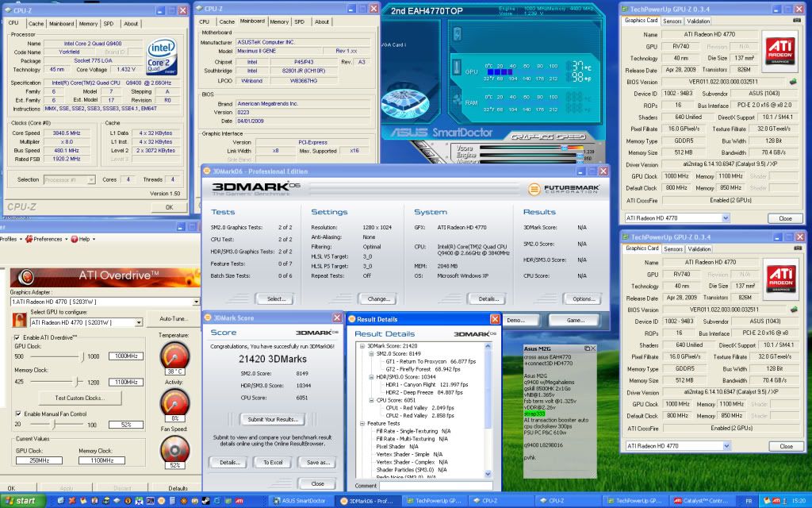The height and width of the screenshot is (508, 812).
Task: Click the BIOS save chip icon in top GPU-Z
Action: 792,82
